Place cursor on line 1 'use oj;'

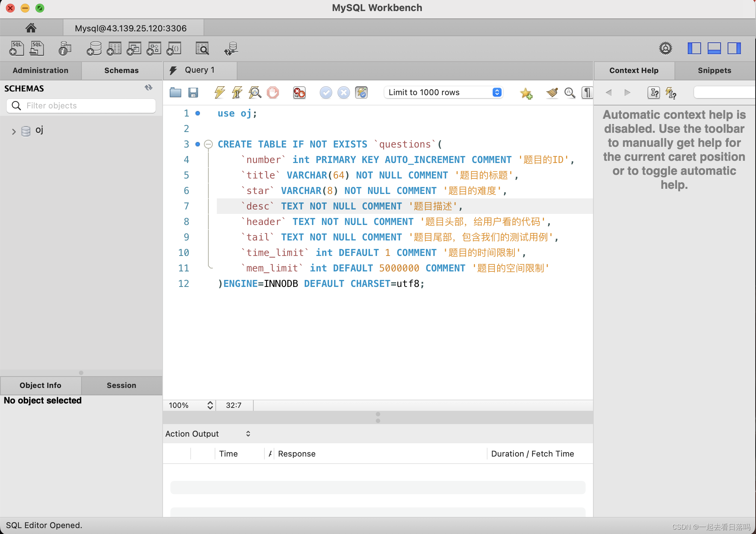237,113
